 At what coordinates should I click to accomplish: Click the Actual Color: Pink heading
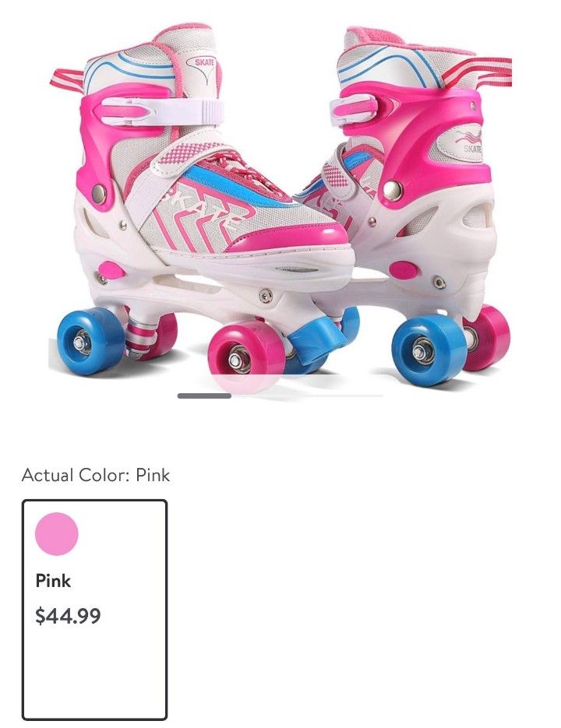96,476
